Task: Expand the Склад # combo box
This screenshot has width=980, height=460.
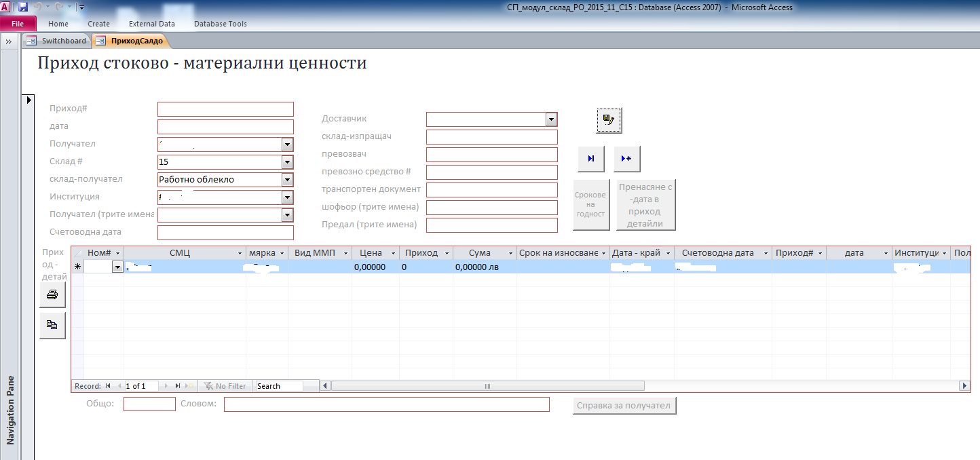Action: [288, 162]
